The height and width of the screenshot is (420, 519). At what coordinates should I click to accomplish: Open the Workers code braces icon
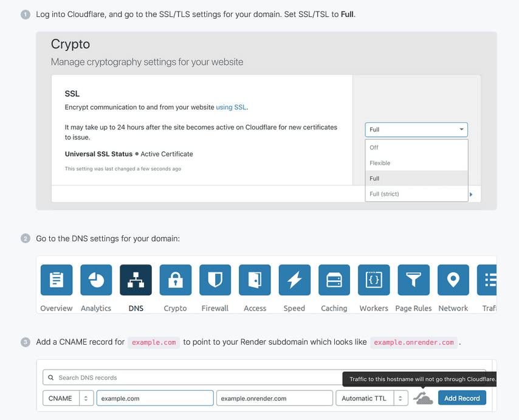pyautogui.click(x=374, y=280)
